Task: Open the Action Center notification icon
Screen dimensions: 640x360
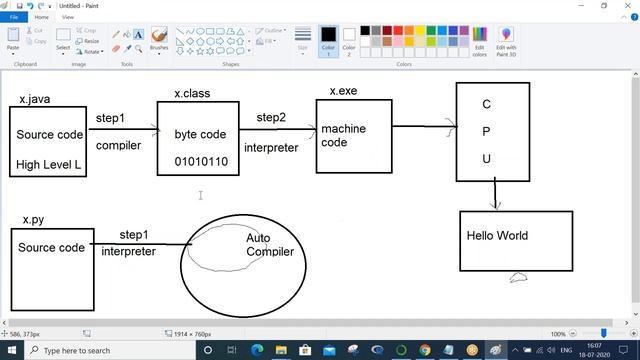Action: pos(623,350)
